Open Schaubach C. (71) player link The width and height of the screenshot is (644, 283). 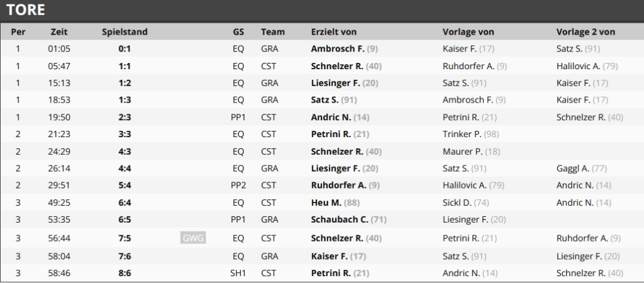[348, 219]
